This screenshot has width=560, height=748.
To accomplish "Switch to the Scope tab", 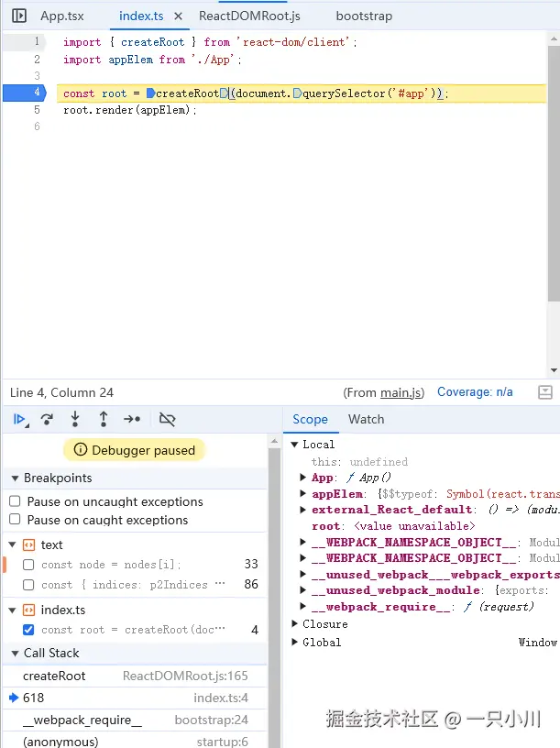I will pos(310,419).
